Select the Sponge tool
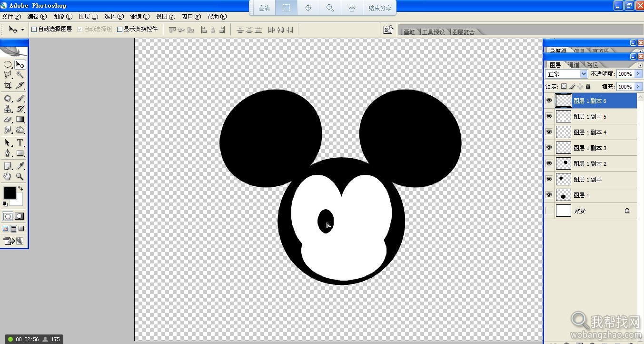Screen dimensions: 644x344 pyautogui.click(x=20, y=130)
